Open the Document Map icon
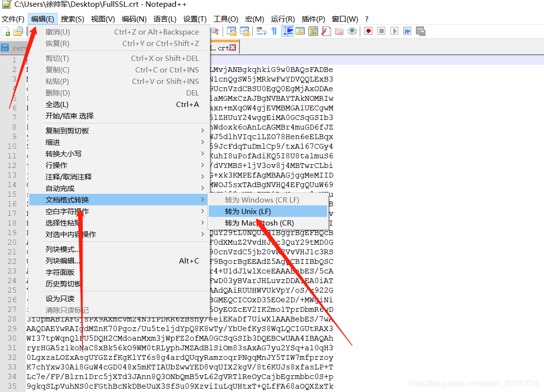 pyautogui.click(x=313, y=32)
